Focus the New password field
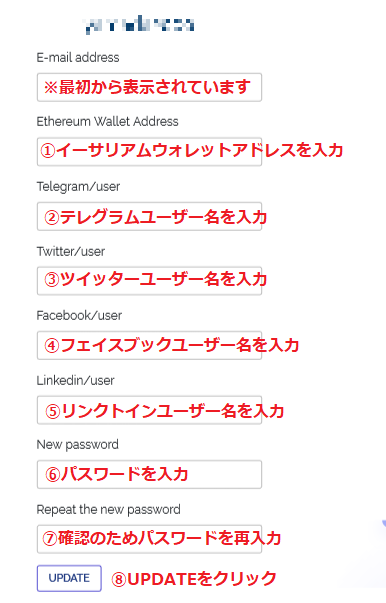Screen dimensions: 386x603 pyautogui.click(x=149, y=474)
